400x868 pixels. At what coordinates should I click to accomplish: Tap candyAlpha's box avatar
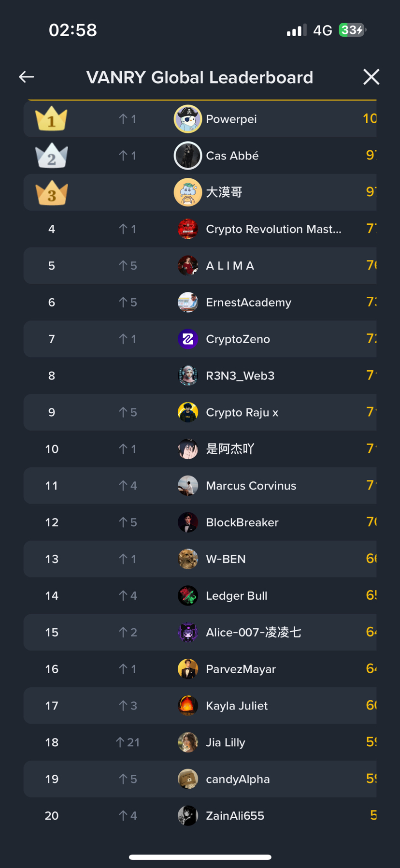(187, 779)
